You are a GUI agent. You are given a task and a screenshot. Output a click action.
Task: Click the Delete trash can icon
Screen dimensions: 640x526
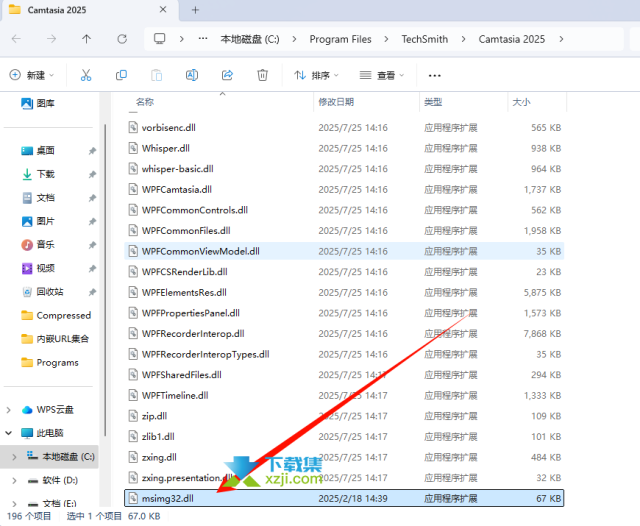(262, 75)
